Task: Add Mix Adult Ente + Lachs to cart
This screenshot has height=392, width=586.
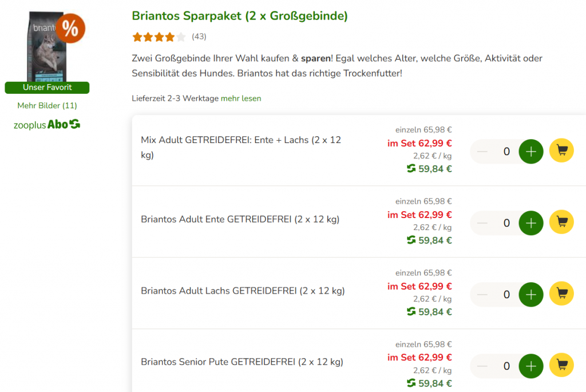Action: pyautogui.click(x=561, y=151)
